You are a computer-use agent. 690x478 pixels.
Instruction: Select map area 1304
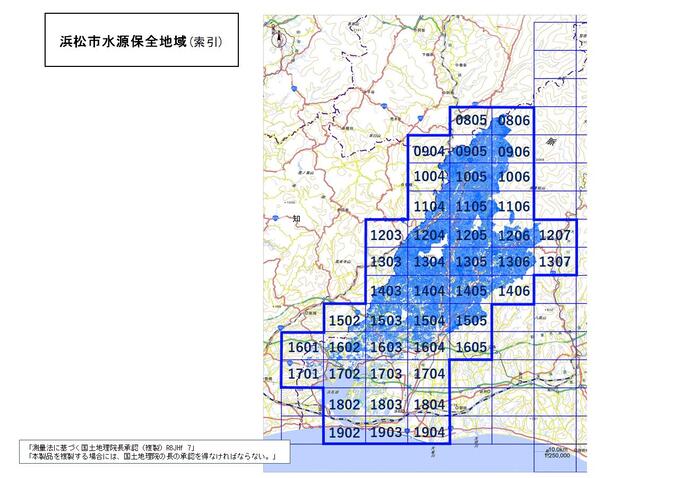429,261
